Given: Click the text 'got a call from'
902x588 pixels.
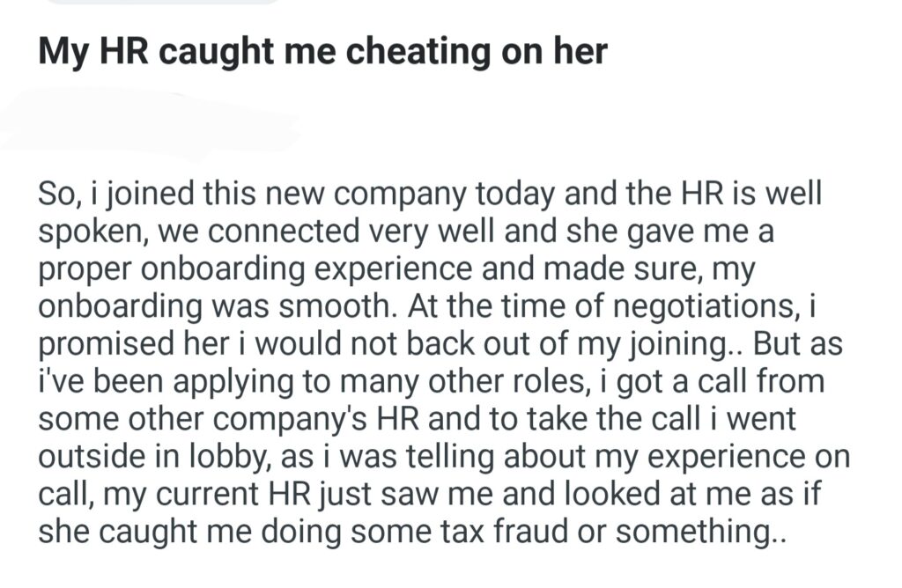Looking at the screenshot, I should [728, 385].
